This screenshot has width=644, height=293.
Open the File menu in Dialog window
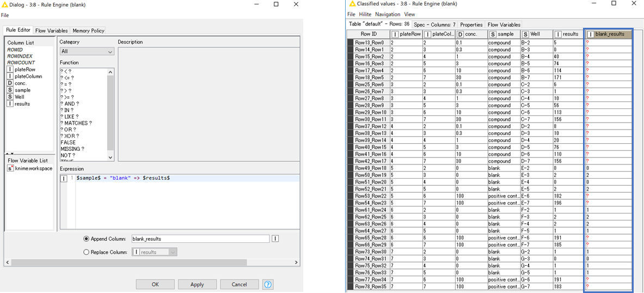(5, 15)
